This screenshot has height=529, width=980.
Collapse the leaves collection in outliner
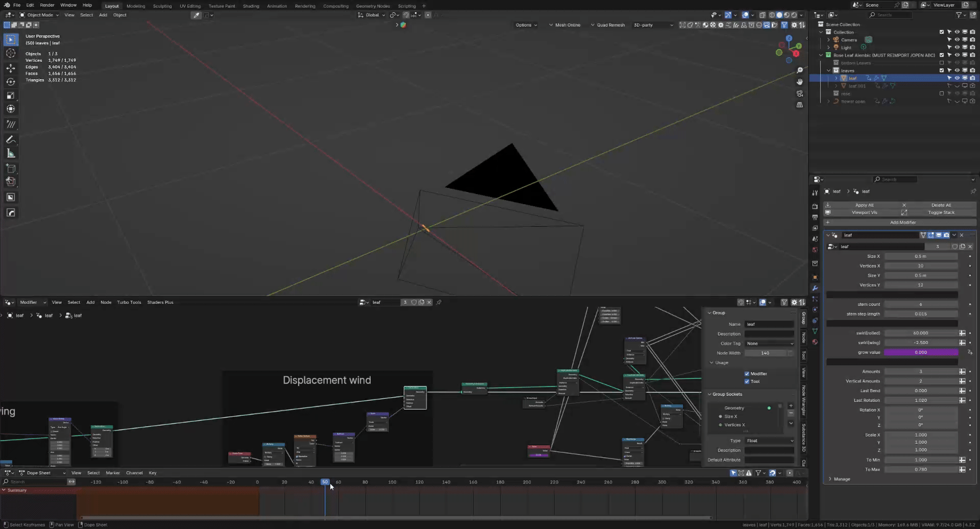(x=828, y=70)
